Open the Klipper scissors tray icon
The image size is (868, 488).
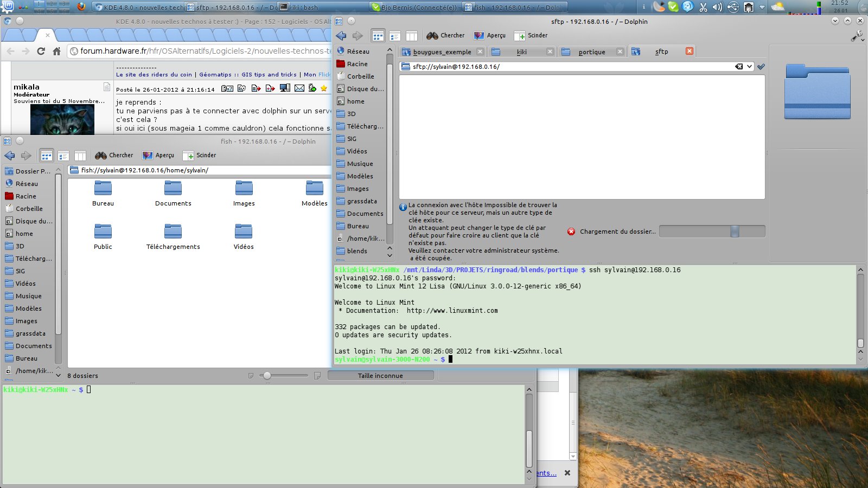point(703,7)
